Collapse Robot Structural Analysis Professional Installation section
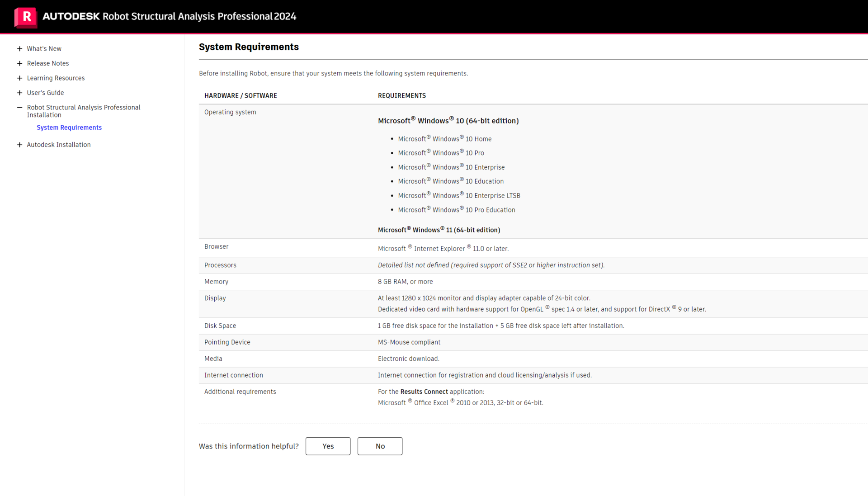 (x=19, y=108)
